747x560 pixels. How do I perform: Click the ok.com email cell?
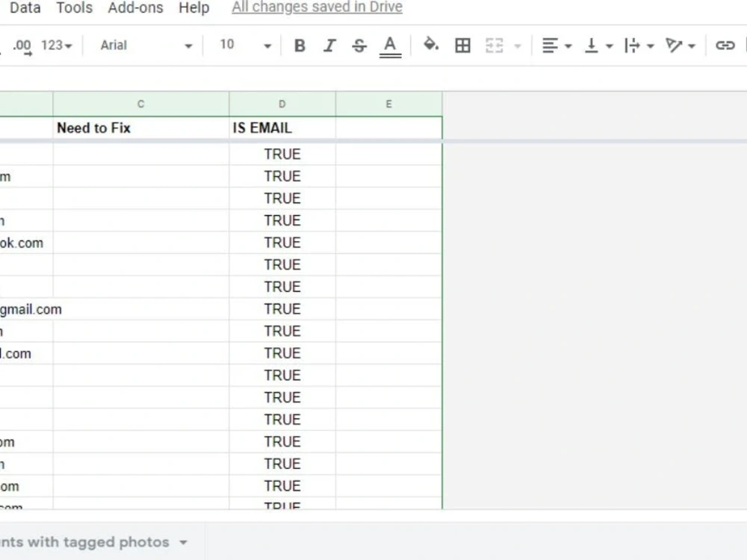tap(26, 243)
